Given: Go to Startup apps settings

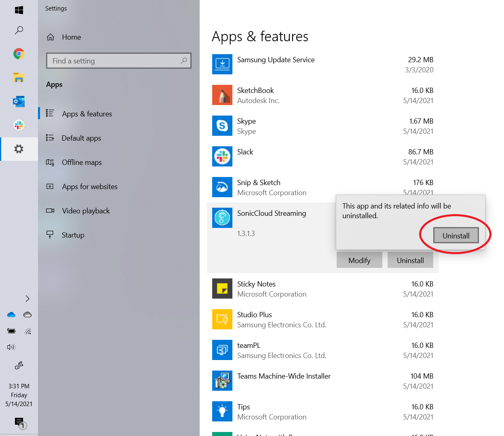Looking at the screenshot, I should point(73,235).
